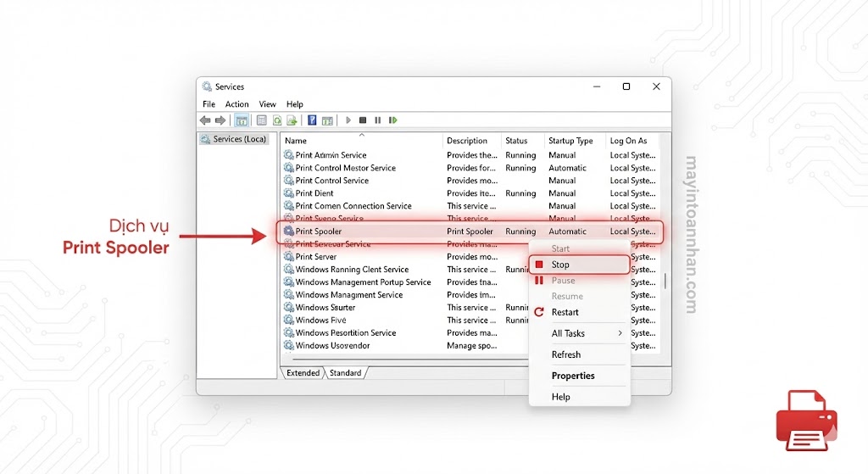Viewport: 868px width, 474px height.
Task: Click the Back arrow in toolbar
Action: [x=205, y=120]
